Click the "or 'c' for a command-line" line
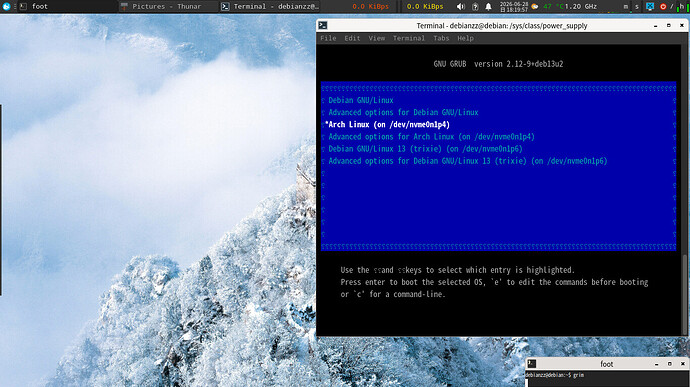Image resolution: width=690 pixels, height=387 pixels. 393,294
